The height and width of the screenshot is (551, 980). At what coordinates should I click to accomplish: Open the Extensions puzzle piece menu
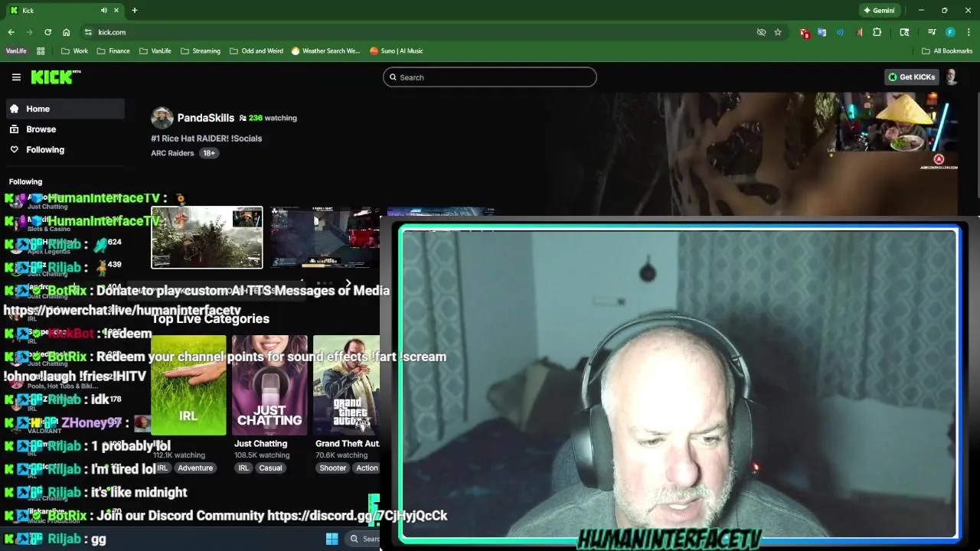pyautogui.click(x=877, y=32)
